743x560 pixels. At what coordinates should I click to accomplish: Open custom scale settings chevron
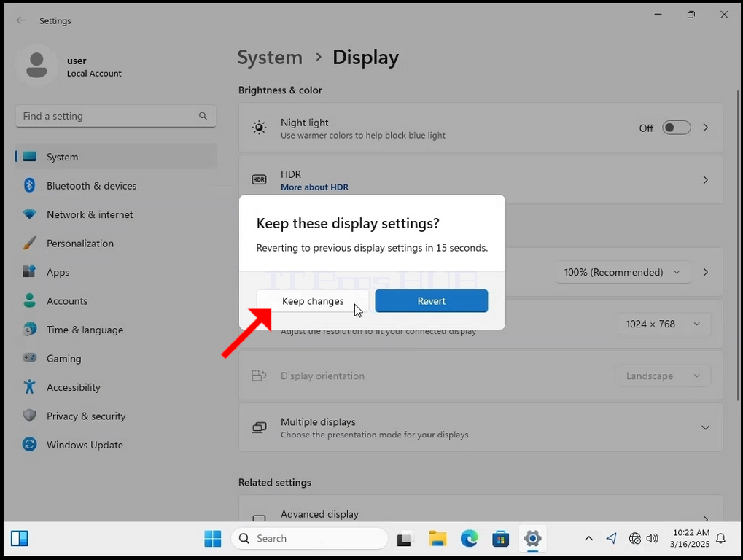(x=706, y=273)
